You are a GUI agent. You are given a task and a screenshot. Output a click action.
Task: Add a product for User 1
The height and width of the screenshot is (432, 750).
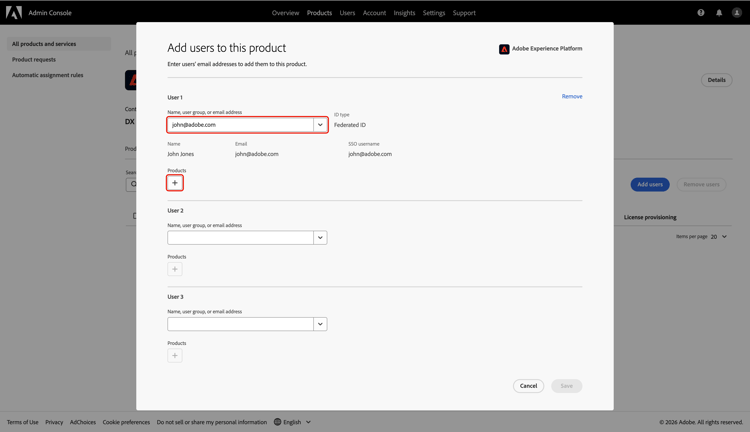[x=175, y=183]
